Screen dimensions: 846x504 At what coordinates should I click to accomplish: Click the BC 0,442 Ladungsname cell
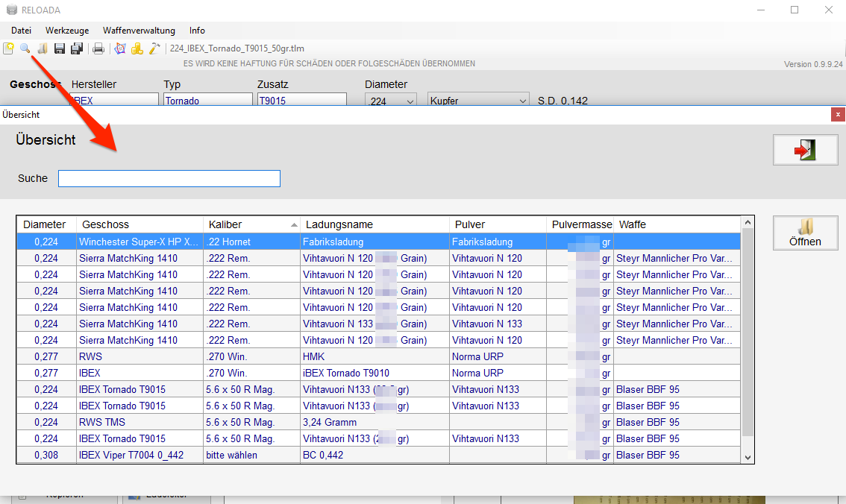(x=375, y=455)
